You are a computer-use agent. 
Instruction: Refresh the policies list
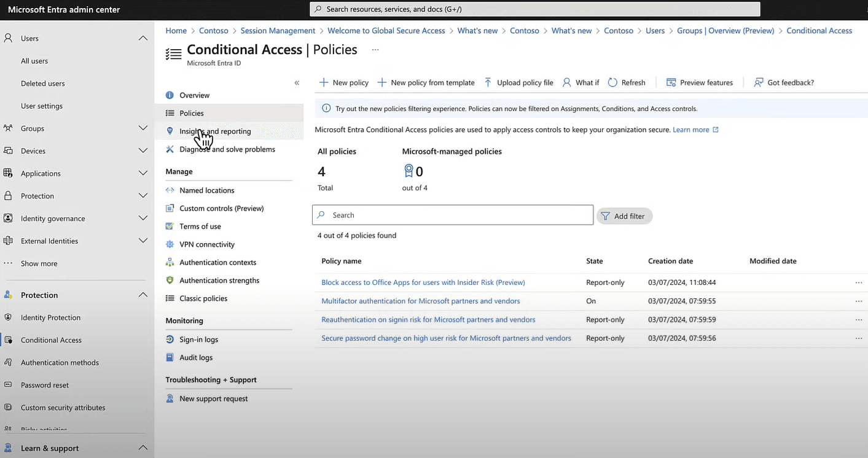627,82
